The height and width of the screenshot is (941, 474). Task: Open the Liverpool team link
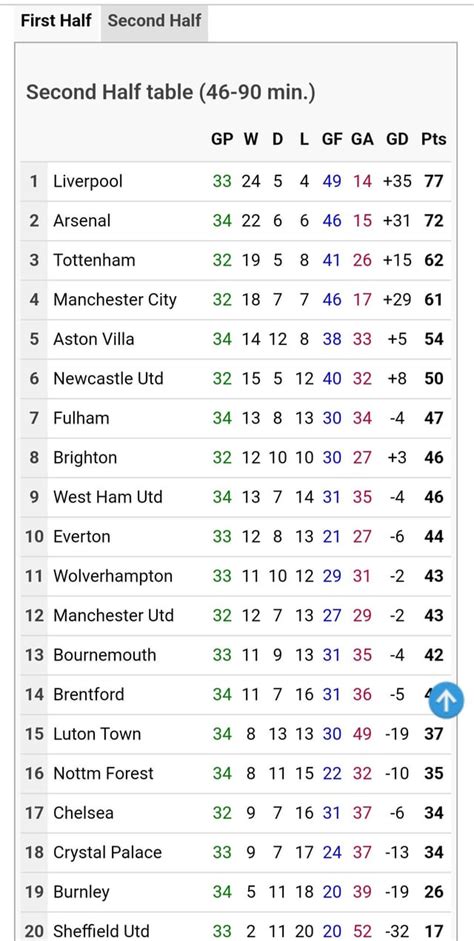point(88,181)
